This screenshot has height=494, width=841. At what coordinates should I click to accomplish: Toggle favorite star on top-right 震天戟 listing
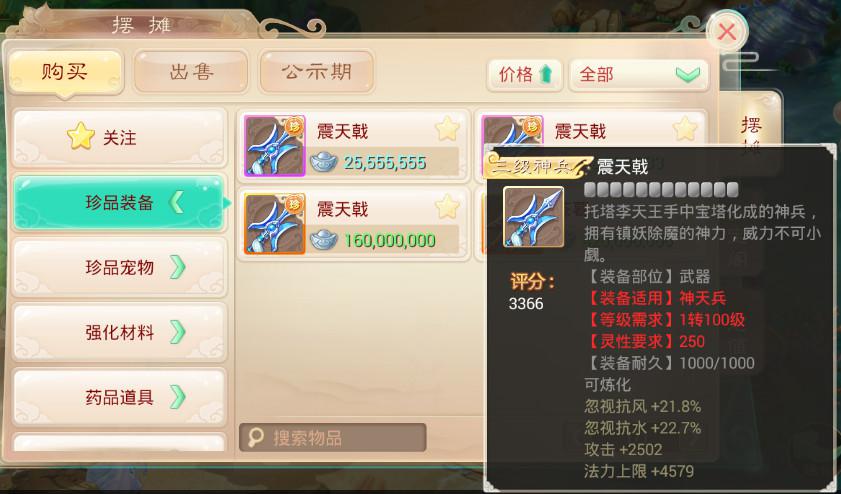pos(685,129)
